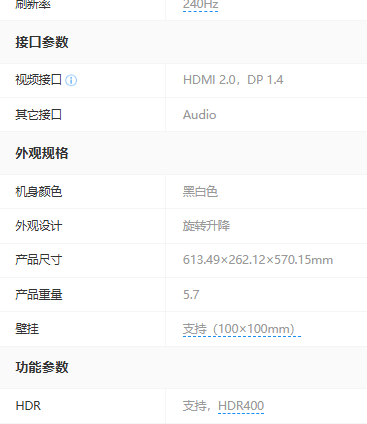
Task: Open the HDR400 link
Action: [x=241, y=406]
